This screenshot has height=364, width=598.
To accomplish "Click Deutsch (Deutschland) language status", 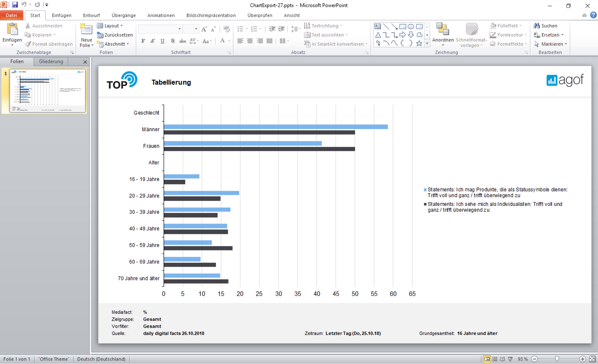I will (101, 359).
